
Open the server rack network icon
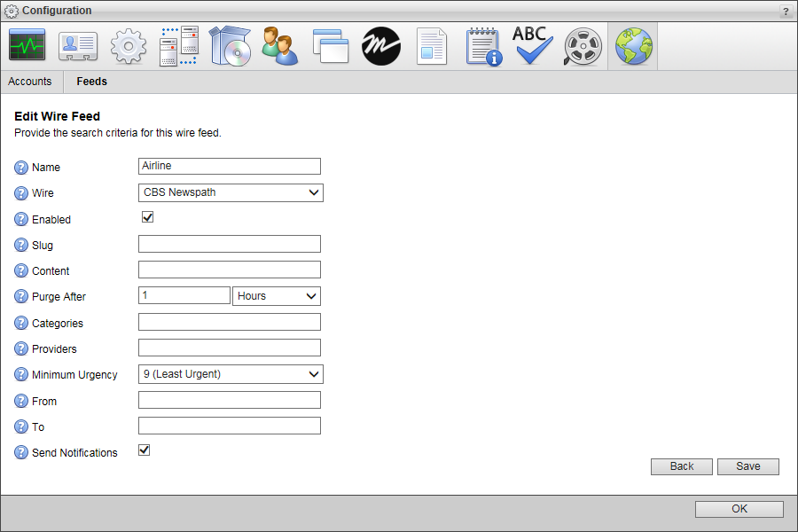(x=178, y=46)
